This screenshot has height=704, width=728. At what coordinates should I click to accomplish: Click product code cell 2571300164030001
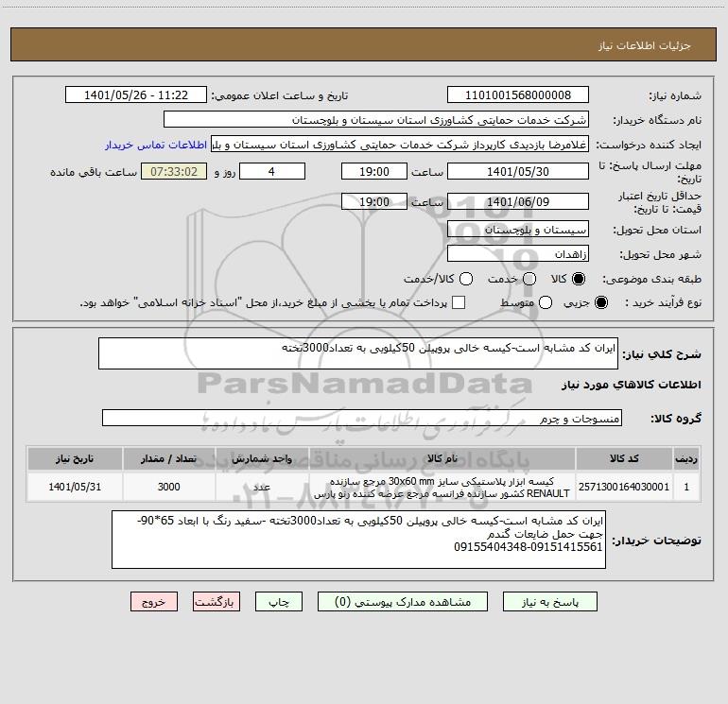click(x=624, y=487)
